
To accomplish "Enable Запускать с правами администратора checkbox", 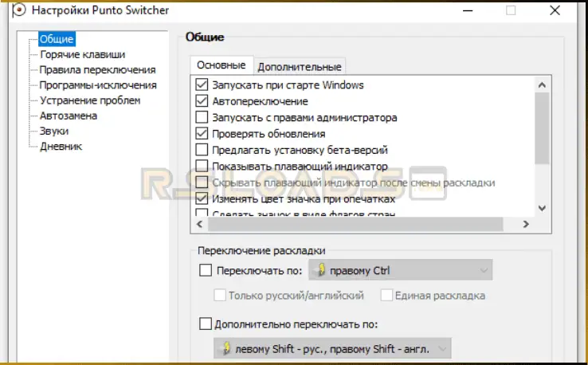I will pos(202,117).
